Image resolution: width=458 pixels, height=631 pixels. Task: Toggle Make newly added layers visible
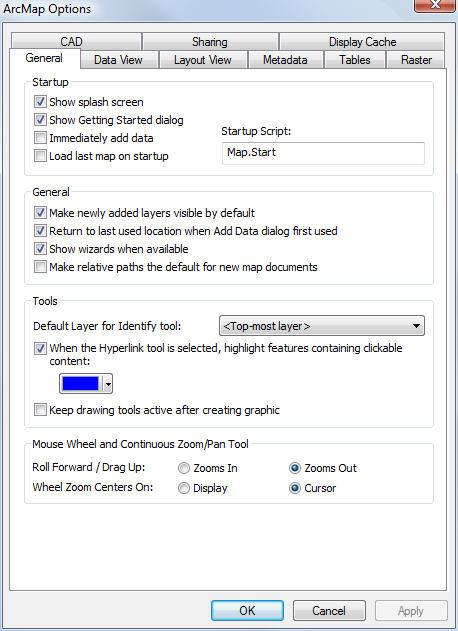(40, 213)
